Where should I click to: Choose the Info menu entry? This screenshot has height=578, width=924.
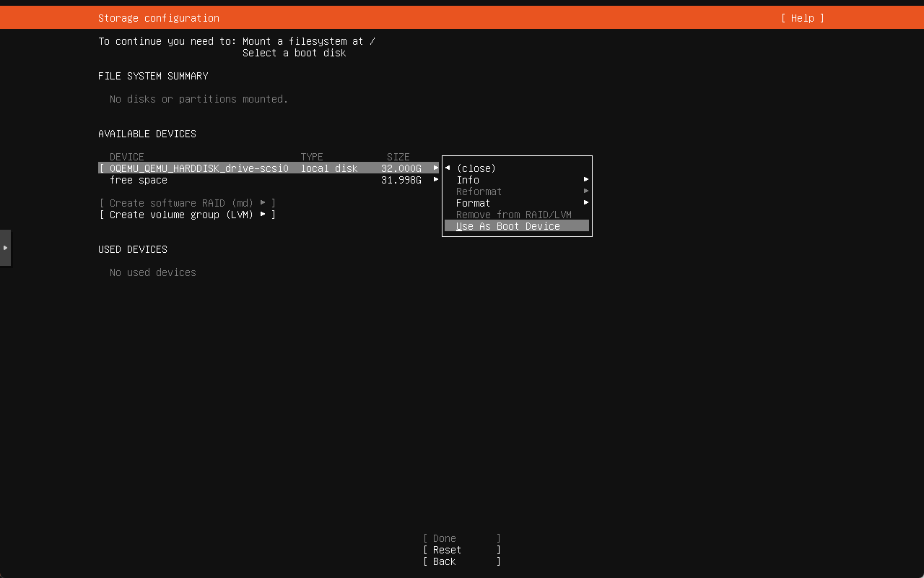tap(468, 180)
